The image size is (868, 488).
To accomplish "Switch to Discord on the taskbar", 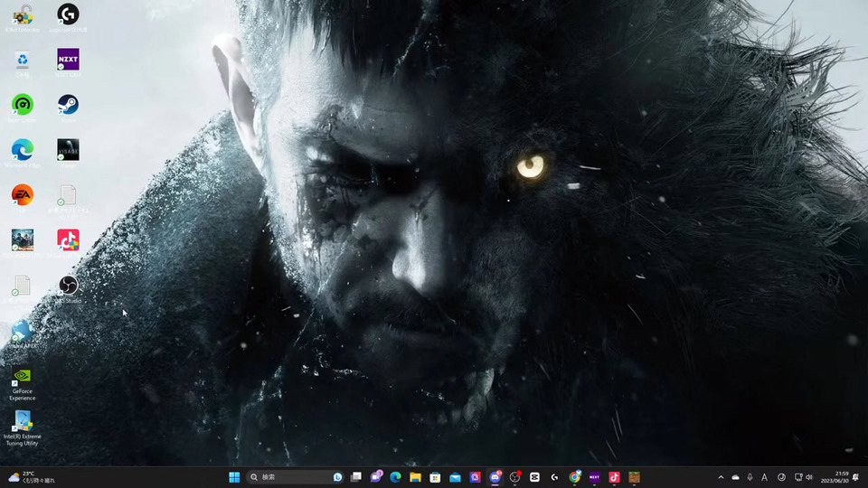I will click(495, 477).
